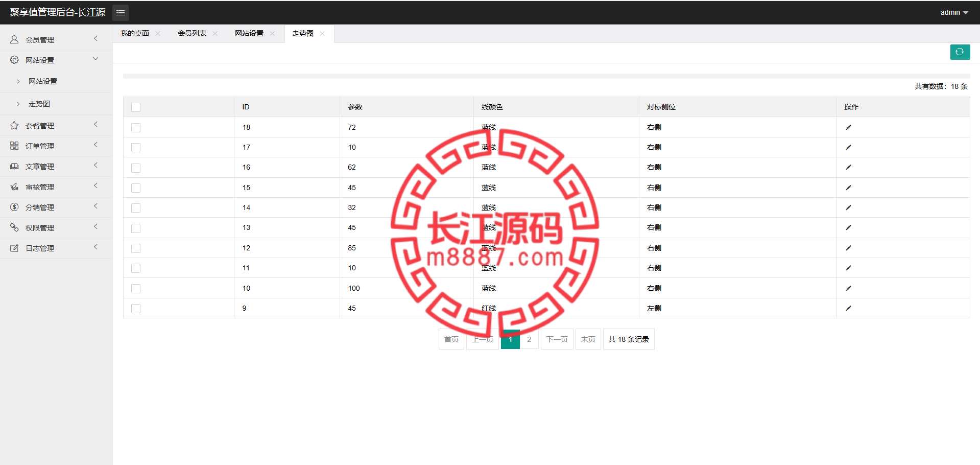The image size is (980, 465).
Task: Click the 网站设置 gear icon
Action: (x=14, y=60)
